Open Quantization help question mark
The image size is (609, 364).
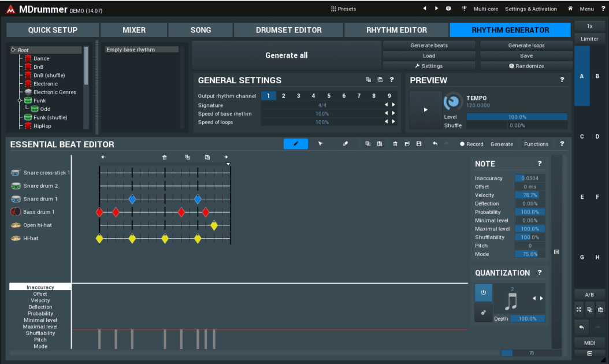[x=539, y=273]
